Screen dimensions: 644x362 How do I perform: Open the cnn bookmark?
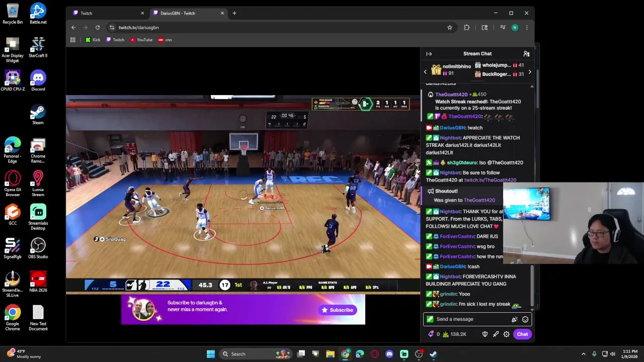point(165,40)
